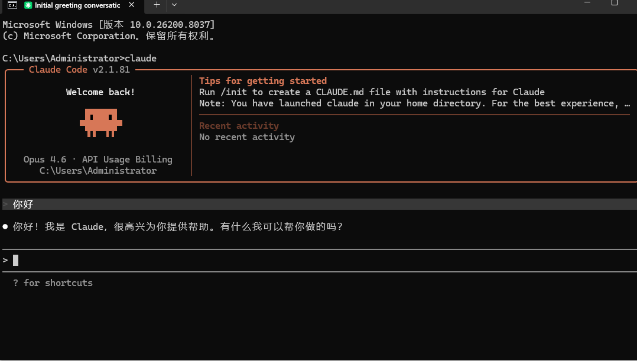The width and height of the screenshot is (637, 364).
Task: Click the 'API Usage Billing' text
Action: click(127, 160)
